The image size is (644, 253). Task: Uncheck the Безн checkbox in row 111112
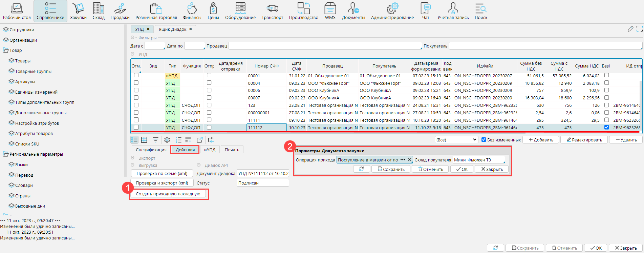606,128
